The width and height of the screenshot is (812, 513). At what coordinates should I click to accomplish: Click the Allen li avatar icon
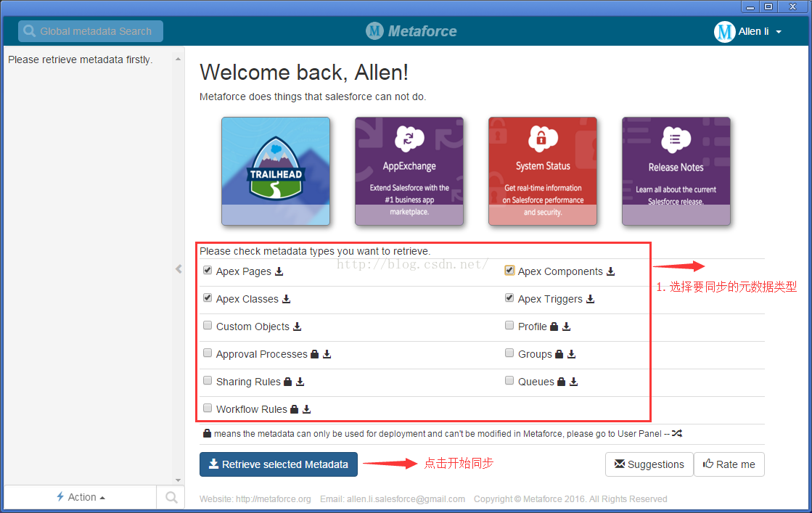pos(724,32)
